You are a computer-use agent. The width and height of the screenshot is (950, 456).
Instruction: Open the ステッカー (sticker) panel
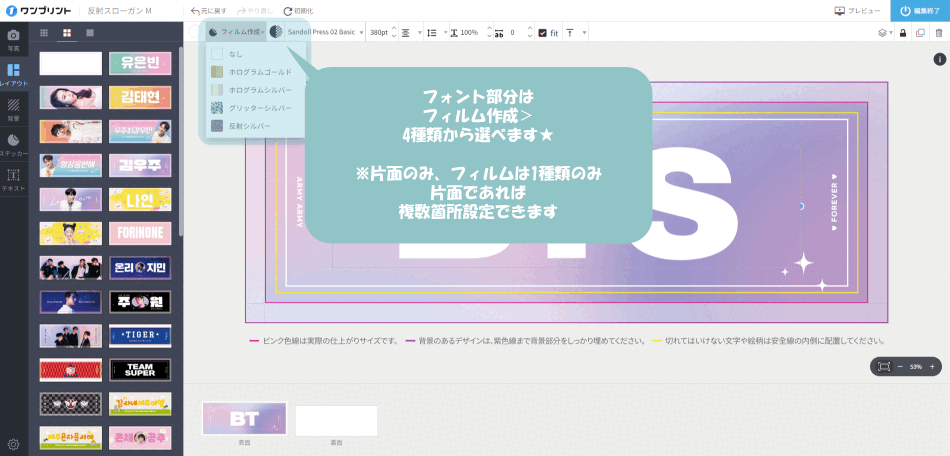pos(13,144)
